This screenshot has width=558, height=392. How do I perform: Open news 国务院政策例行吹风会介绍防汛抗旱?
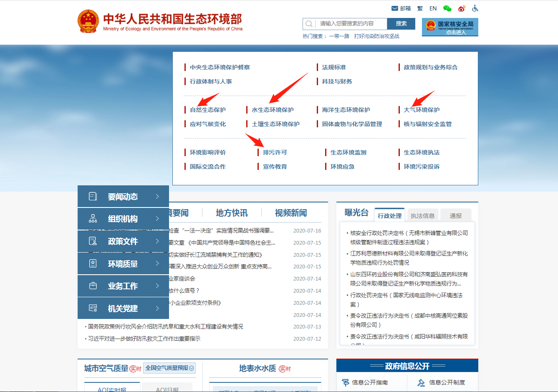coord(165,326)
